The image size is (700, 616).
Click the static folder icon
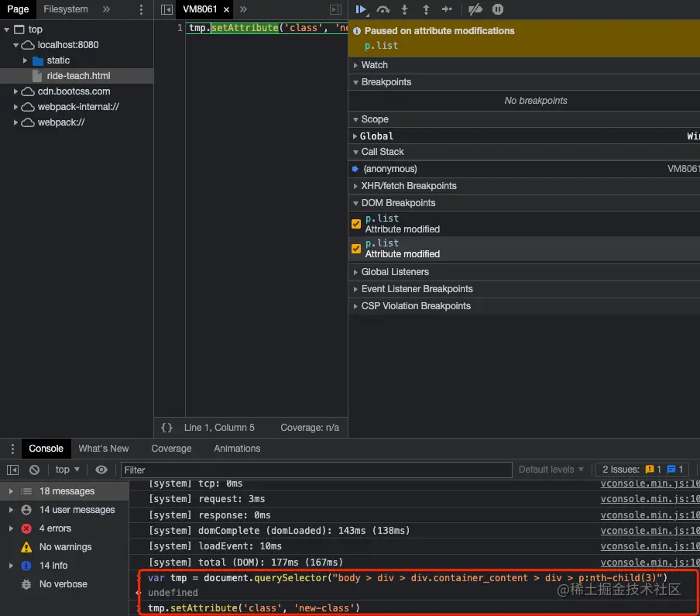click(x=38, y=60)
